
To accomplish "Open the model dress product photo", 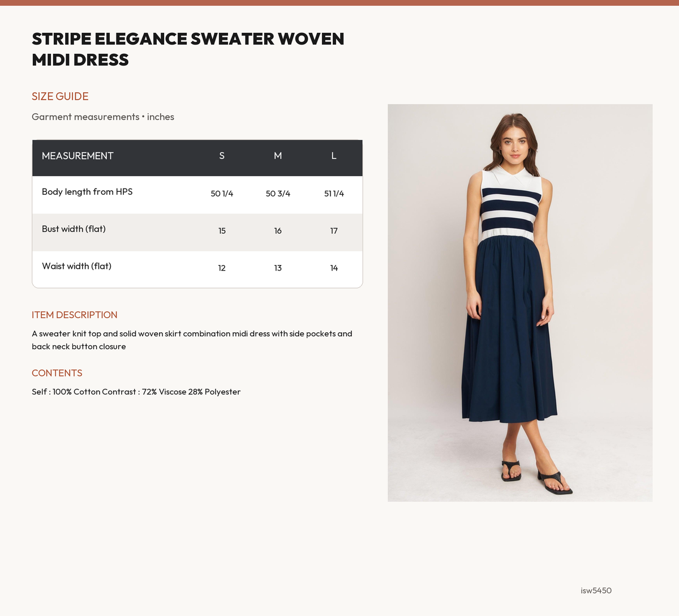I will click(x=520, y=303).
